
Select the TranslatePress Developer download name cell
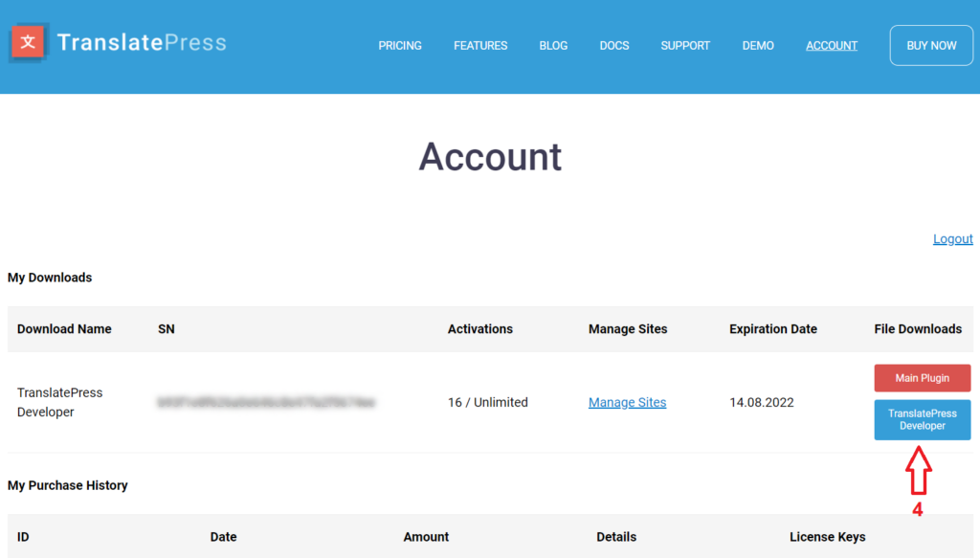[60, 402]
